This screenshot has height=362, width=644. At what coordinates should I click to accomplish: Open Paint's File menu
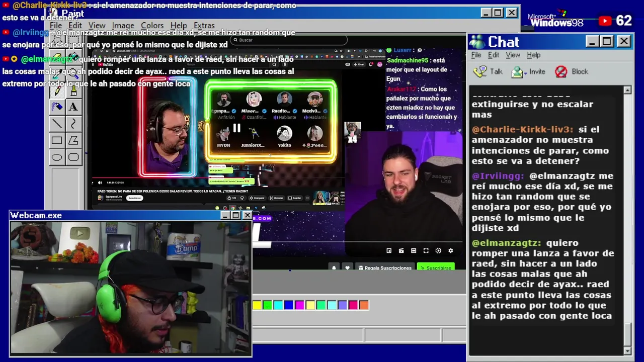(56, 25)
